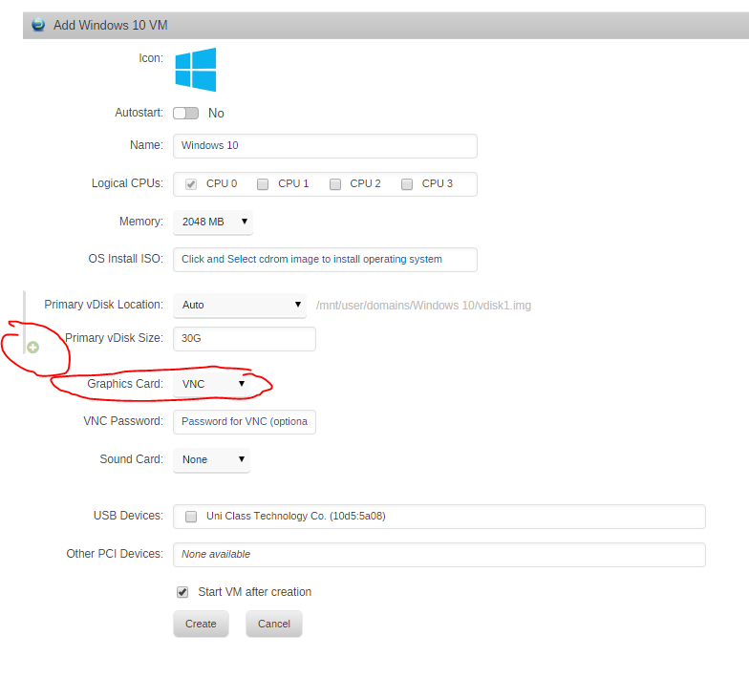749x700 pixels.
Task: Uncheck the CPU 0 checkbox
Action: 191,184
